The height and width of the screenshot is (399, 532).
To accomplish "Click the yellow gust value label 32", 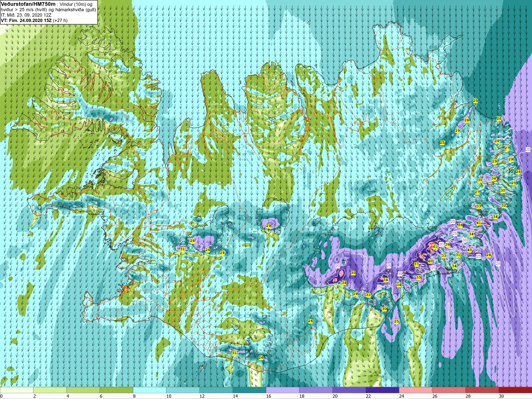I will point(504,205).
